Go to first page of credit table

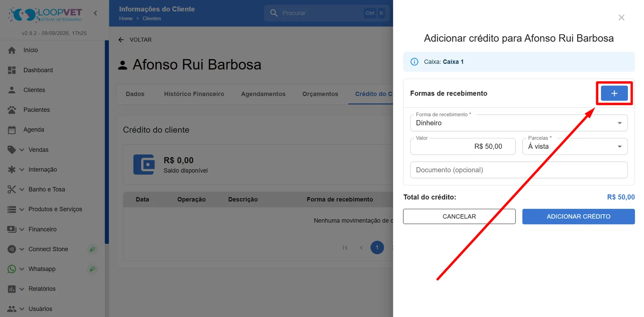(345, 248)
